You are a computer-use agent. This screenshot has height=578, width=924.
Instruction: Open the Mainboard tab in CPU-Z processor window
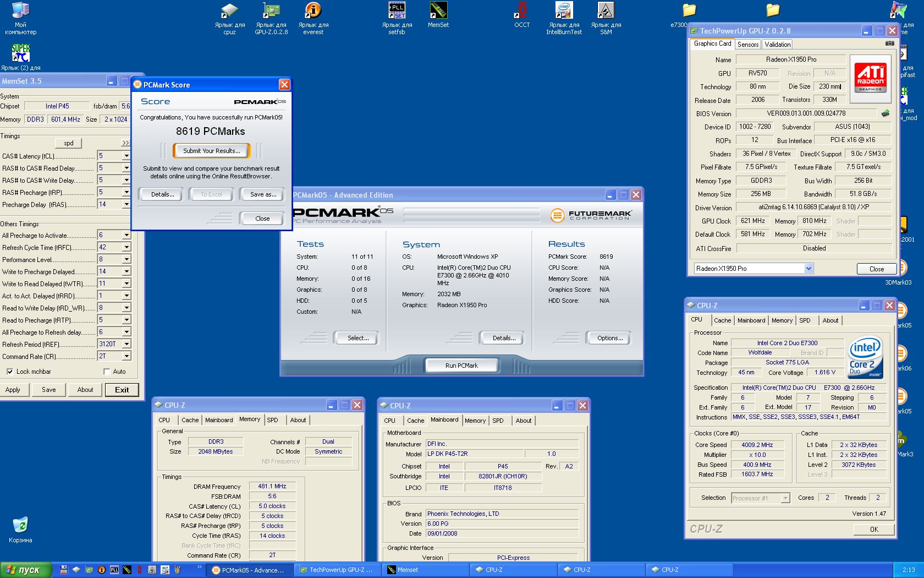pos(751,320)
